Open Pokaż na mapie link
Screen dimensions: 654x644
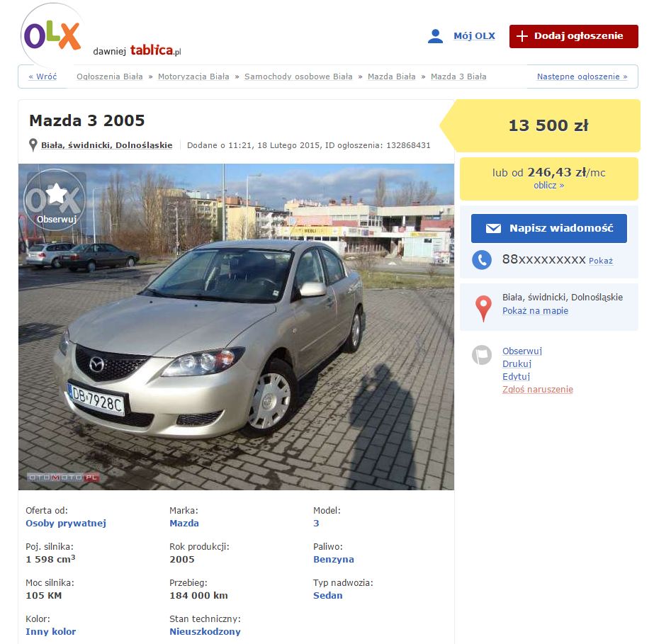(x=535, y=311)
